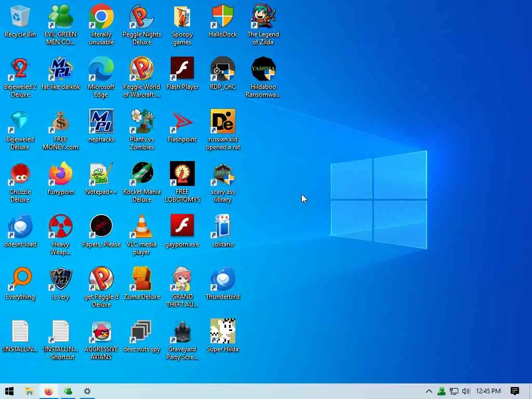532x399 pixels.
Task: Open the volume speaker tray icon
Action: (x=466, y=391)
